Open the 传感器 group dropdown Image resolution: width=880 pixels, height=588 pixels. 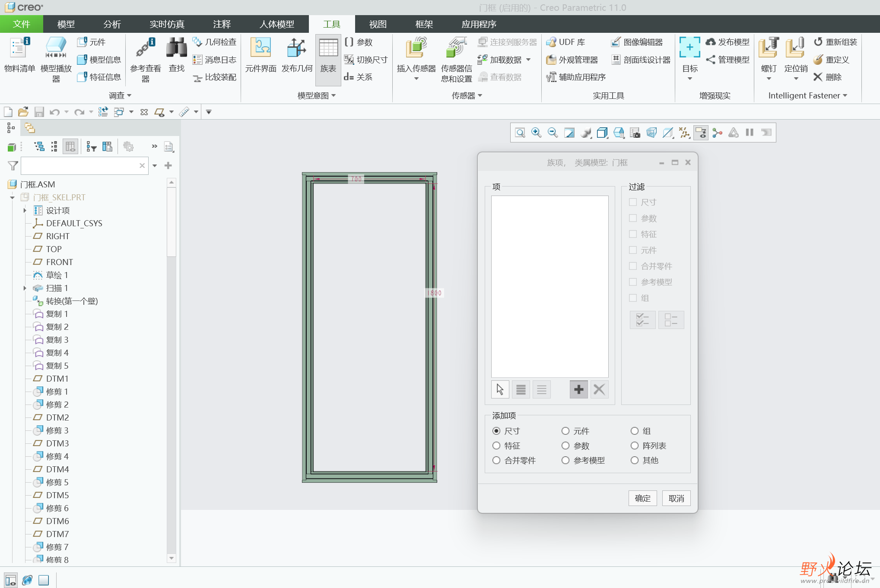(x=467, y=95)
